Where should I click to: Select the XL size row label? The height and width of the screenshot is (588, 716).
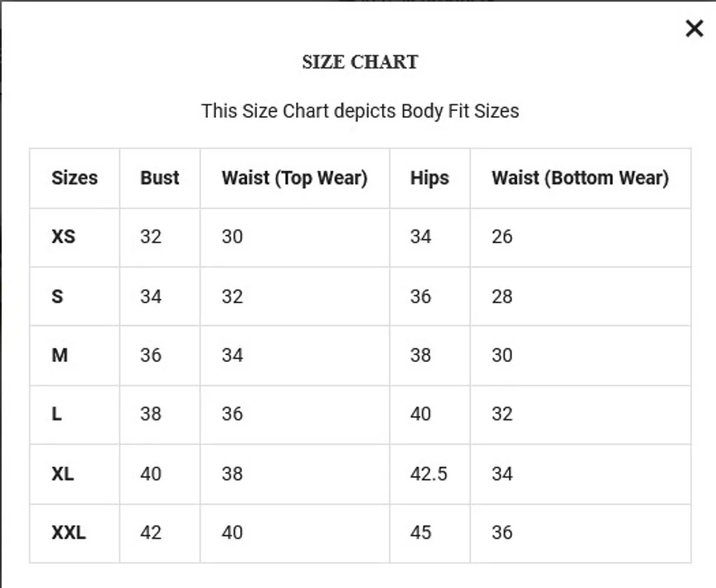pyautogui.click(x=62, y=473)
